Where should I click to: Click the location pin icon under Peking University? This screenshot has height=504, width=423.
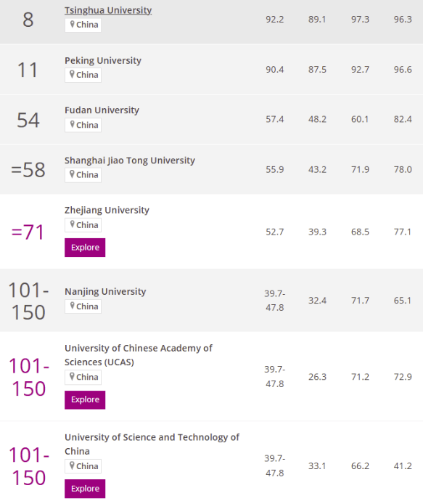click(73, 74)
